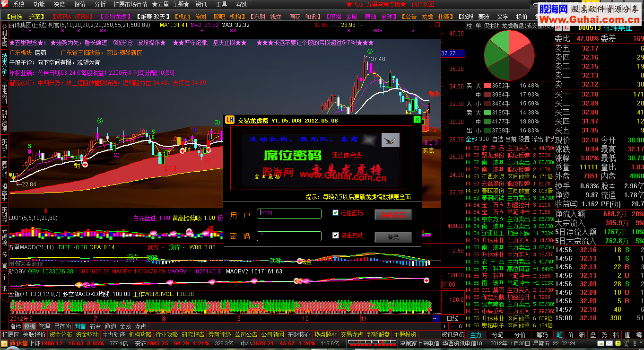Click the red P icon beside stock code 000513
Screen dimensions: 644x350
[x=559, y=28]
